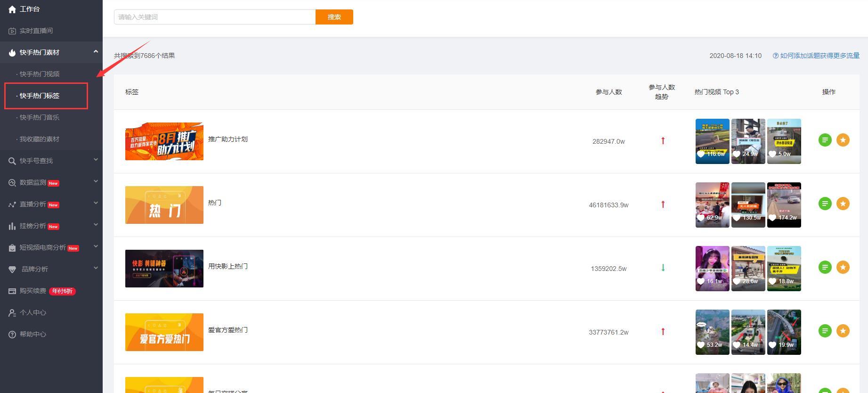Open 如何添加话题获得更多流量 help link
The width and height of the screenshot is (868, 393).
tap(816, 56)
